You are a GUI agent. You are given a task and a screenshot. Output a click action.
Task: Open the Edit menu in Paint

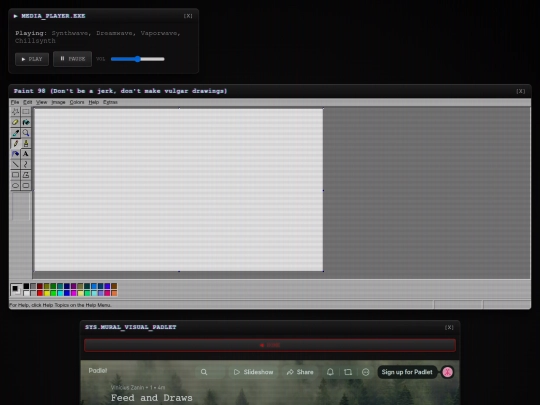pos(28,102)
